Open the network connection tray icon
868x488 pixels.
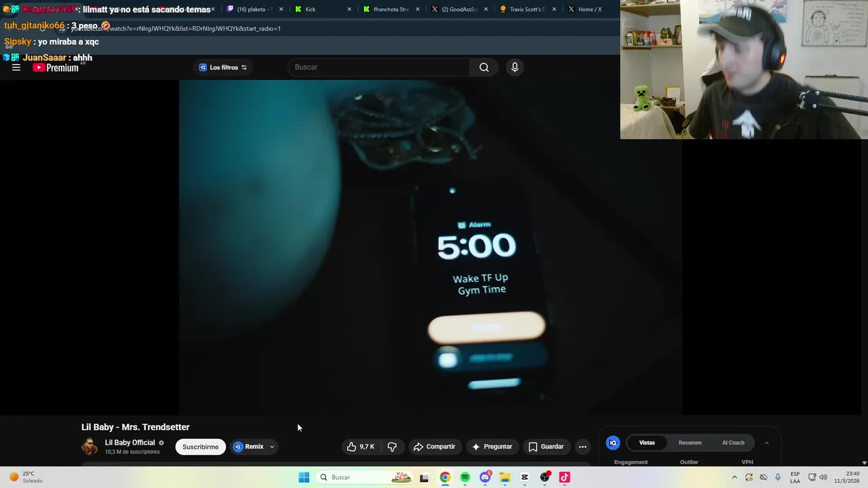[812, 477]
